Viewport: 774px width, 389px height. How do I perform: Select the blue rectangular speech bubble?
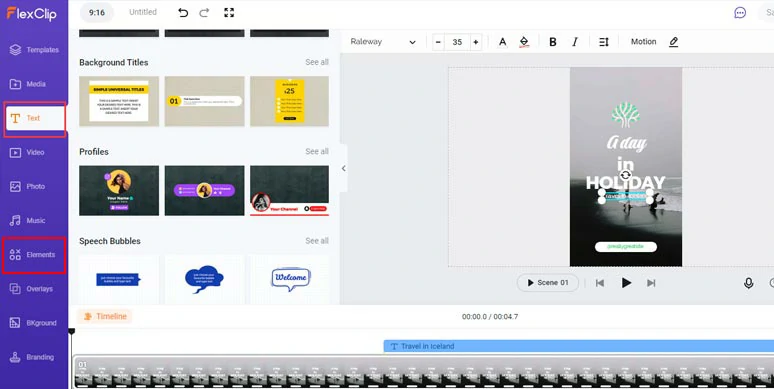coord(119,279)
